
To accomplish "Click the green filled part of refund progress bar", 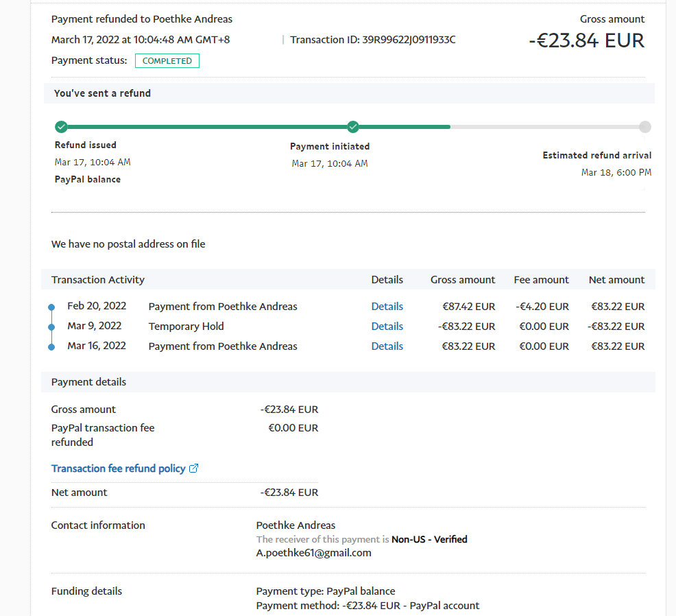I will [x=206, y=127].
